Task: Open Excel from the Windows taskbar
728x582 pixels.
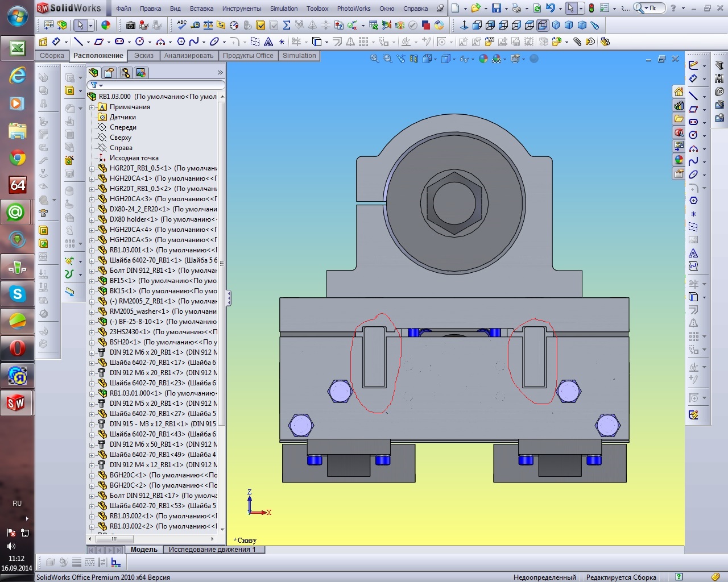Action: (x=17, y=49)
